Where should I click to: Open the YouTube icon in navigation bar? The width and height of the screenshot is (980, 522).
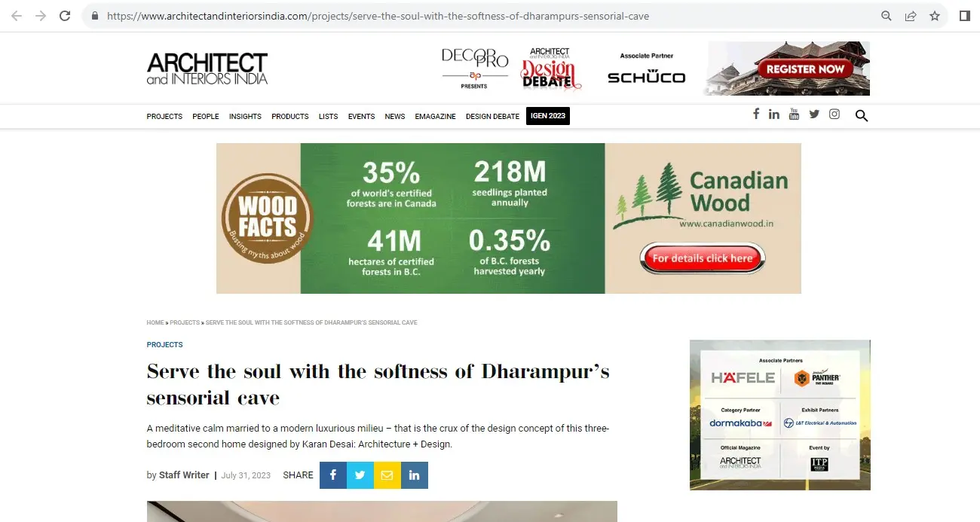coord(794,114)
